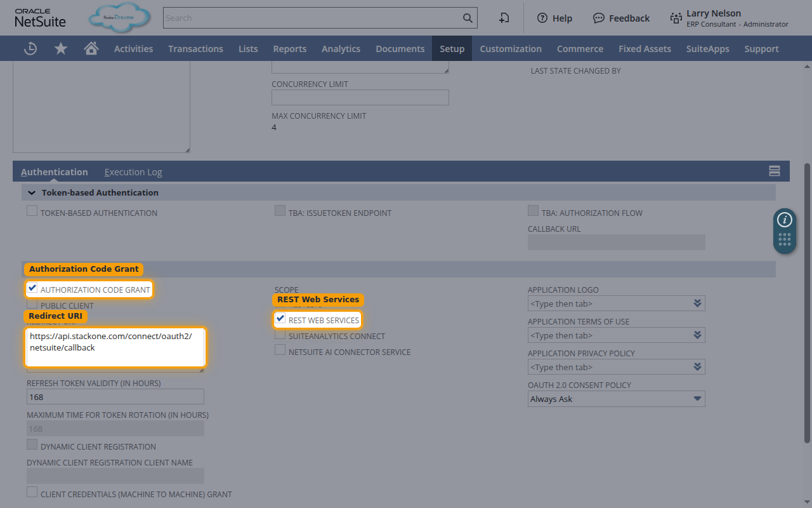Expand the Application Privacy Policy dropdown arrows
812x508 pixels.
pyautogui.click(x=698, y=367)
